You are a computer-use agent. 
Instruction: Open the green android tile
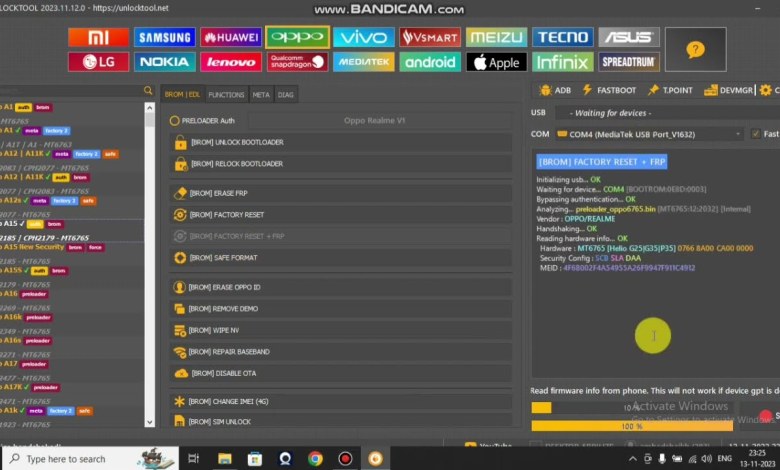pyautogui.click(x=430, y=62)
